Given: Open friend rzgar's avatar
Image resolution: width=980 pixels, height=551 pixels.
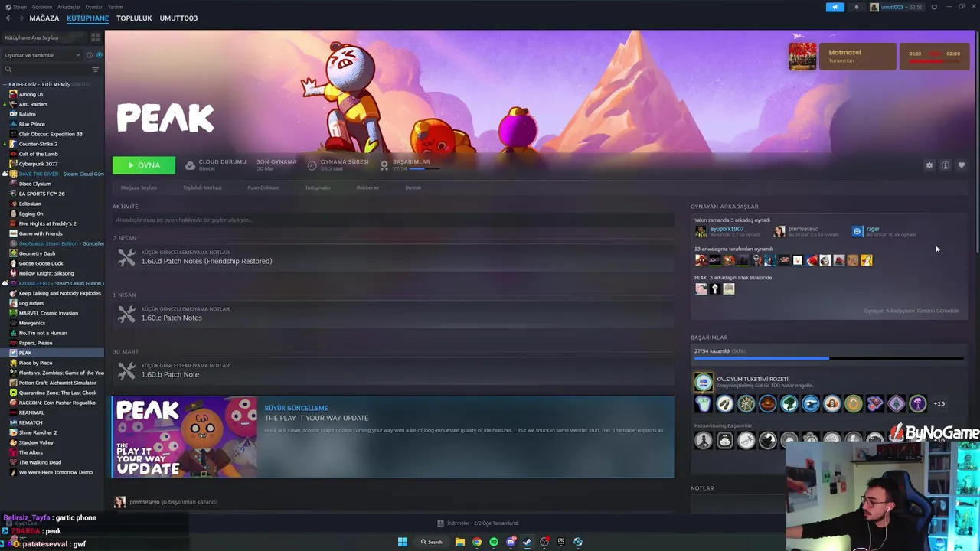Looking at the screenshot, I should click(857, 231).
